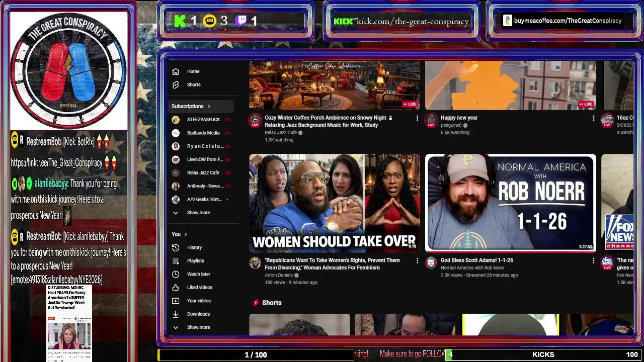Click Anton Daniels channel avatar under video
Screen dimensions: 644x362
tap(255, 262)
